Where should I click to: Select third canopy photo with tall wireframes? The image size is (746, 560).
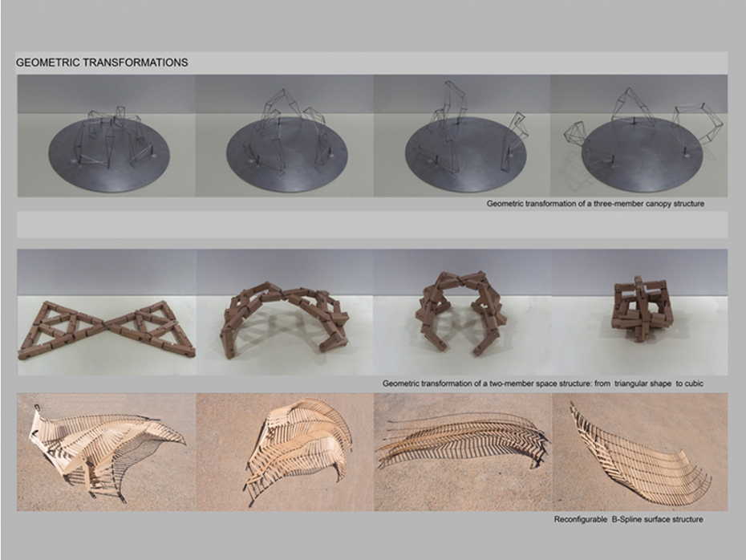(x=462, y=136)
